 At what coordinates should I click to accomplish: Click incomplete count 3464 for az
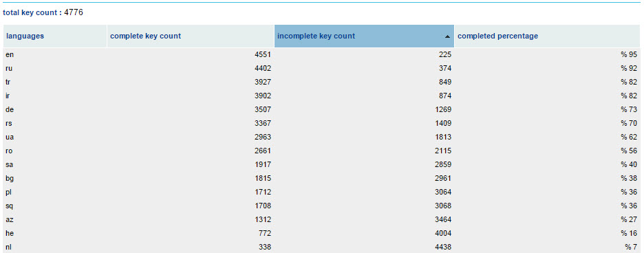pos(364,220)
